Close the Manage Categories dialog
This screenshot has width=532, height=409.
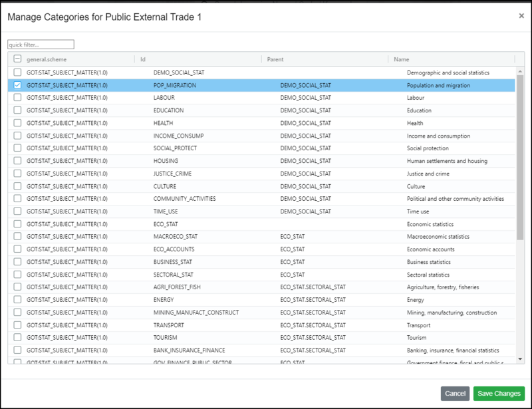coord(521,16)
